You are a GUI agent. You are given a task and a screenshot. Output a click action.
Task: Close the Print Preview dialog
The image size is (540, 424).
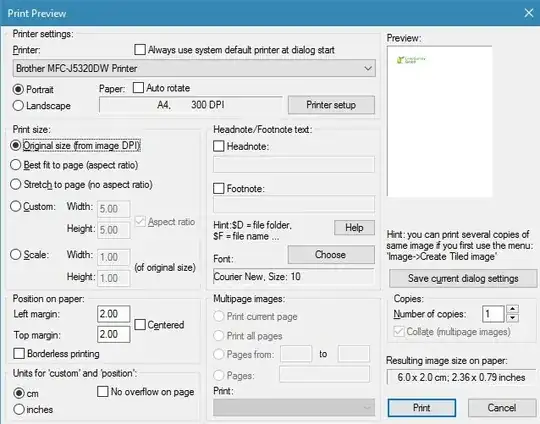(529, 13)
